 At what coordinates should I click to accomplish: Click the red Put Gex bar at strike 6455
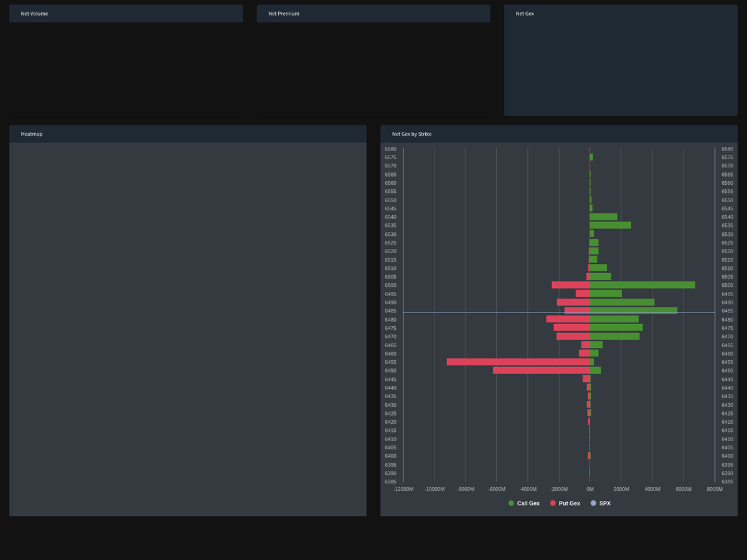[519, 362]
